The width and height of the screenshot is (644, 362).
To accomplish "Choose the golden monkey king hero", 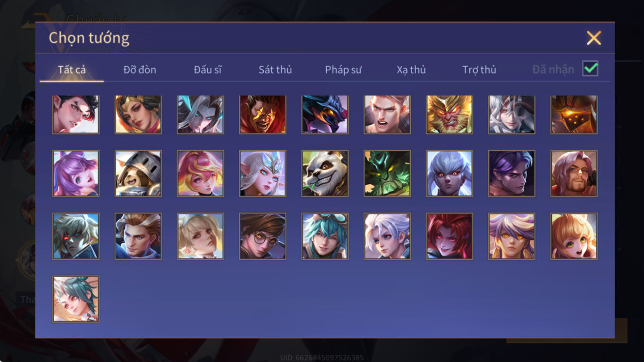I will 449,115.
